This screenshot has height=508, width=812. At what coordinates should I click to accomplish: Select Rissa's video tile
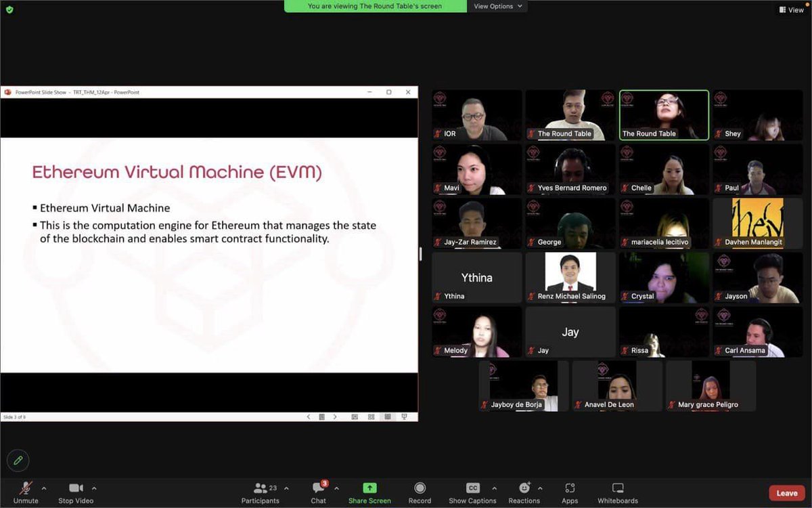coord(664,332)
